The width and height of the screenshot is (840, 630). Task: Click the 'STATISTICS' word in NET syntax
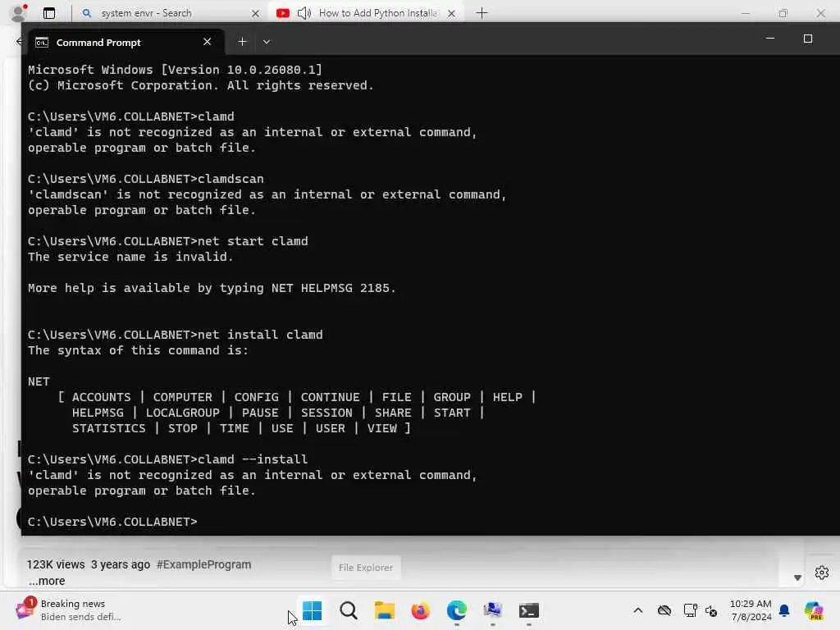[109, 428]
